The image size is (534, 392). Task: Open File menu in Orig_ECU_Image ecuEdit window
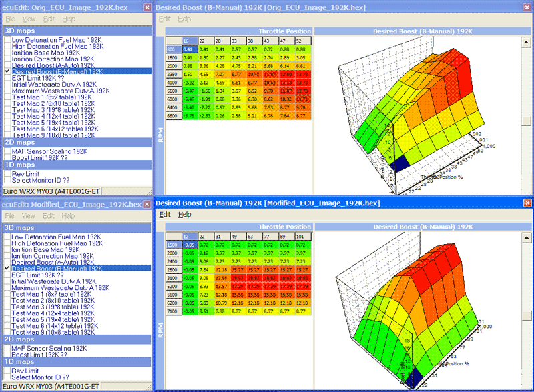(10, 19)
